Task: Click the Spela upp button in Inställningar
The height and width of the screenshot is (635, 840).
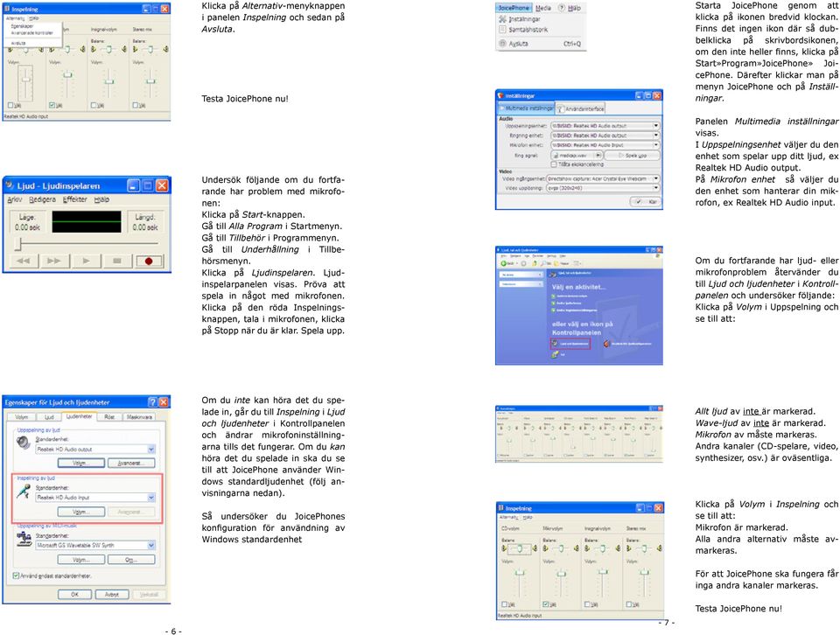Action: 632,156
